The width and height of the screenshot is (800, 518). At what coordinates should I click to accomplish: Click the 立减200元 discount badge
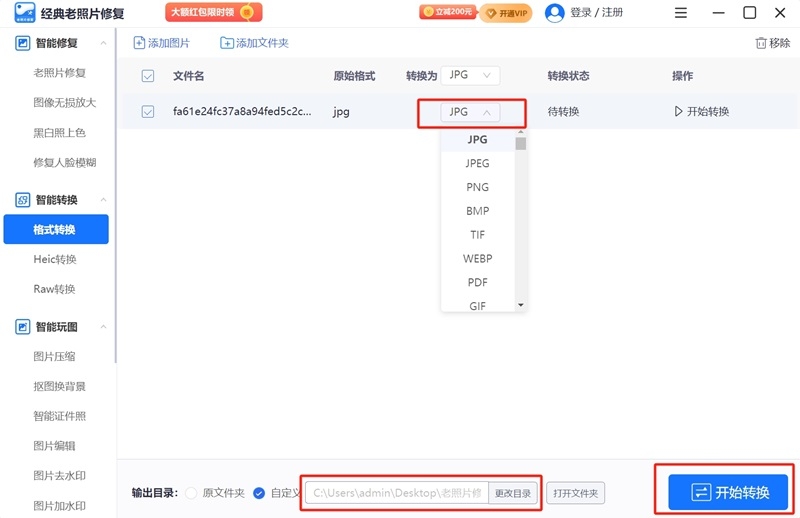[448, 12]
